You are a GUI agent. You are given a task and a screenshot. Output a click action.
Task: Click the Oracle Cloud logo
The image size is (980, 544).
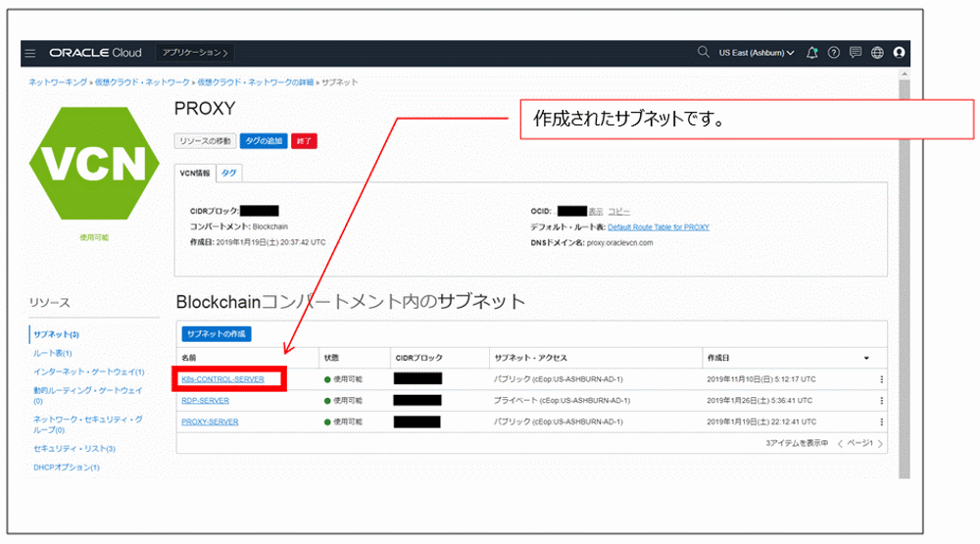(x=95, y=53)
